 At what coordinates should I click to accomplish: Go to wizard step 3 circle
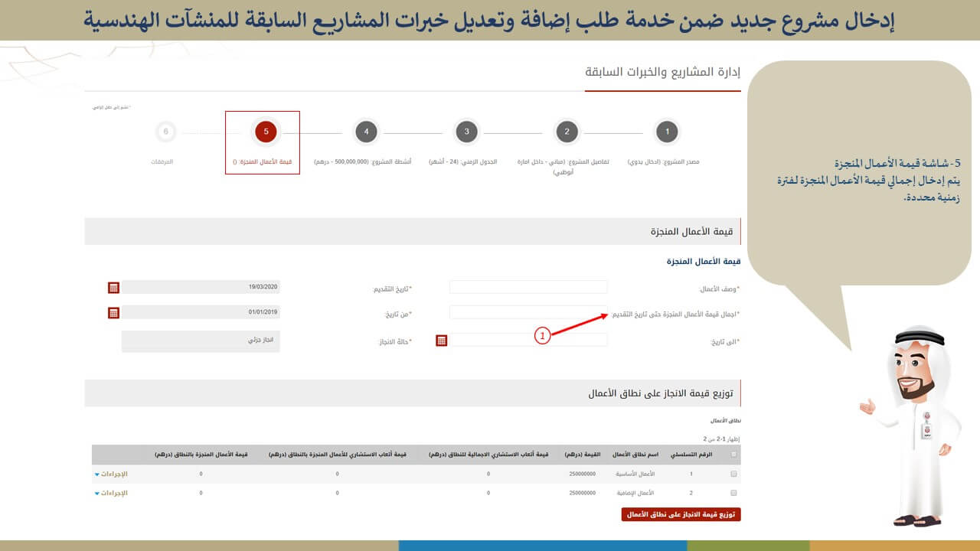pos(466,132)
